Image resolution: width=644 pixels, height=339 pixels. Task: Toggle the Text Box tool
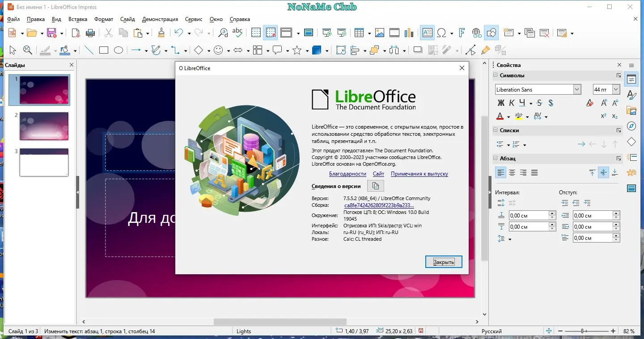[428, 33]
